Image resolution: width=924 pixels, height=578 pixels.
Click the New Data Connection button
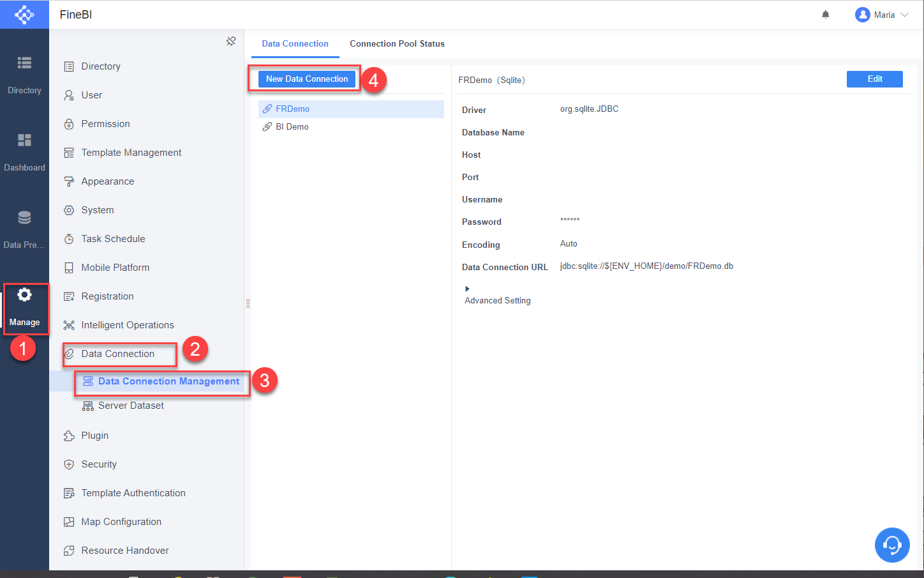(307, 79)
